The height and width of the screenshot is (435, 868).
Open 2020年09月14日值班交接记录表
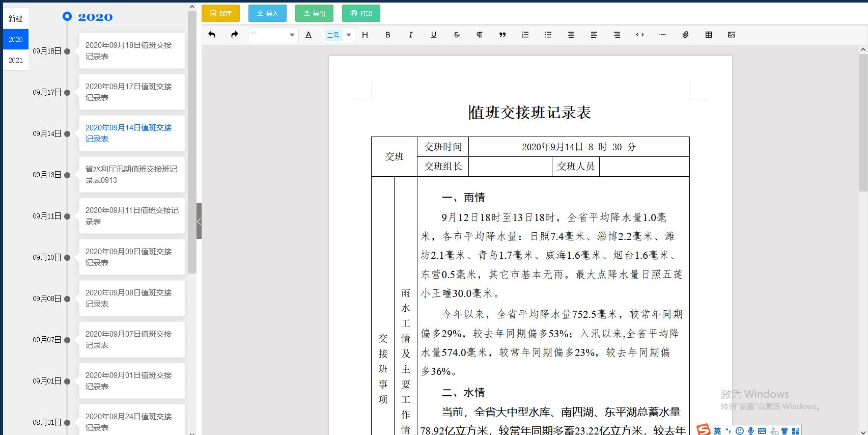[x=132, y=133]
